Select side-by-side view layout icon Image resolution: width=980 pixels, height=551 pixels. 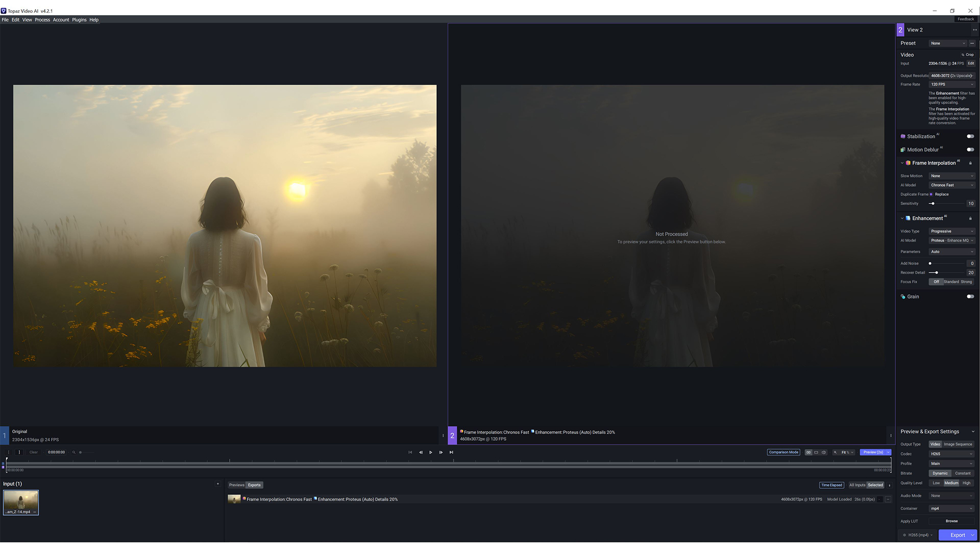(x=808, y=453)
